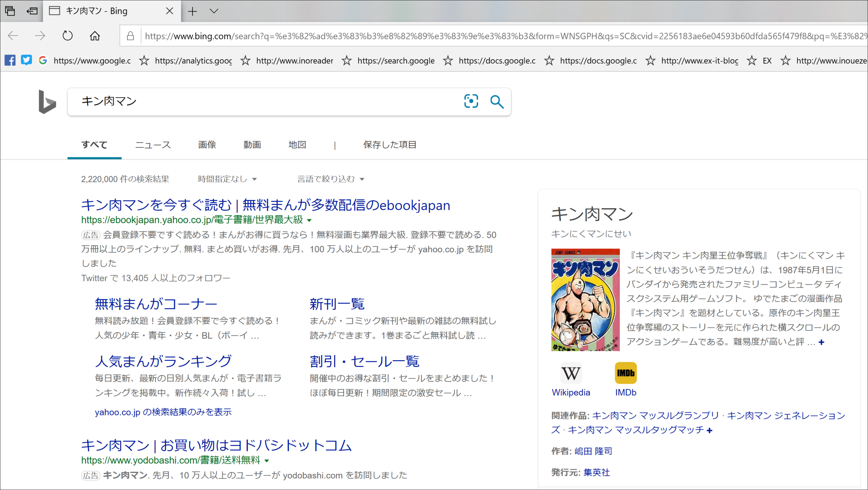Screen dimensions: 868x490
Task: Go forward with the browser forward arrow
Action: 40,36
